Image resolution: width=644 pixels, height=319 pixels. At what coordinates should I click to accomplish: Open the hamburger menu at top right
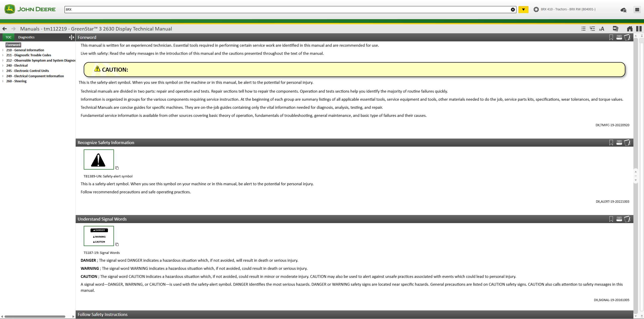(637, 10)
